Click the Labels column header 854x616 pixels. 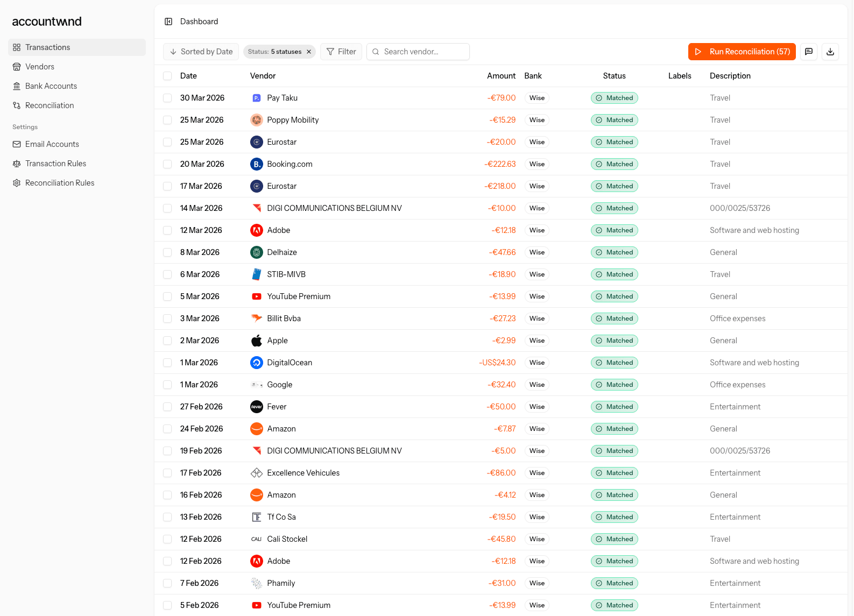point(680,76)
